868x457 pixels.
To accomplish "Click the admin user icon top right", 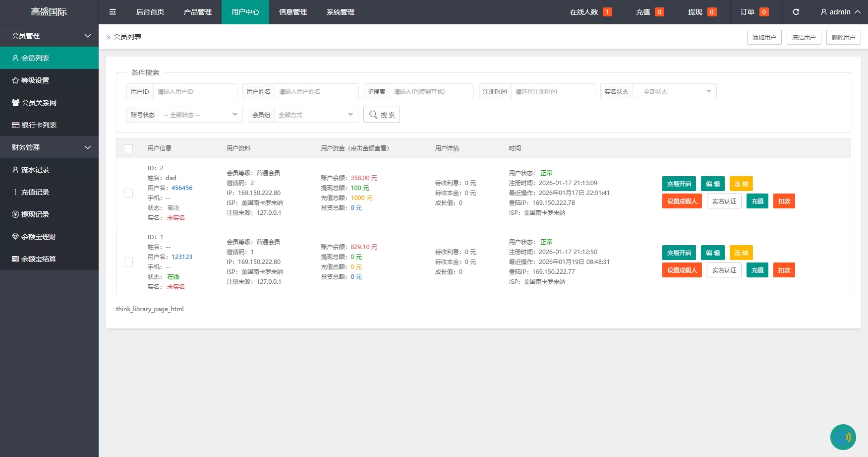I will [x=823, y=11].
